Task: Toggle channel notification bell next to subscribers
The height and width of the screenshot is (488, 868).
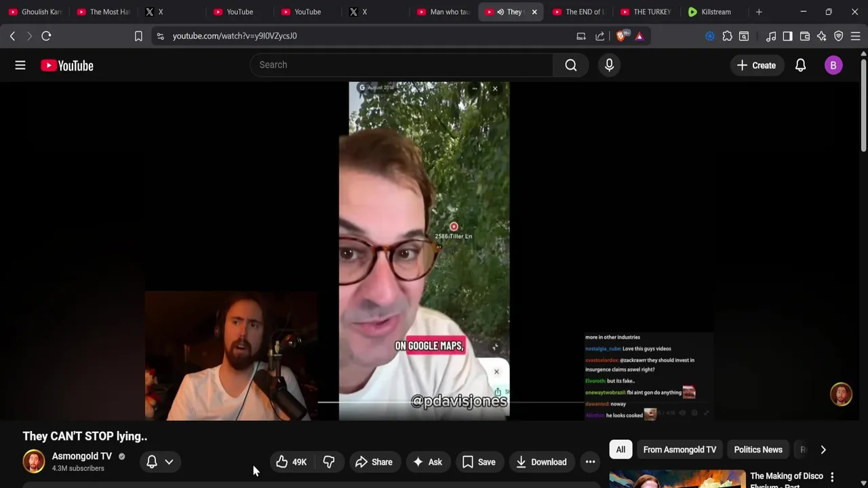Action: click(x=152, y=462)
